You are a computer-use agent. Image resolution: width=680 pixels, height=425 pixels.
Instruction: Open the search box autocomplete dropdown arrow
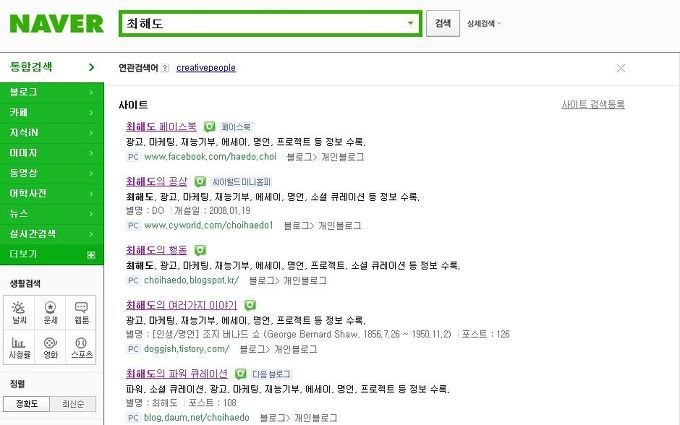pyautogui.click(x=410, y=23)
